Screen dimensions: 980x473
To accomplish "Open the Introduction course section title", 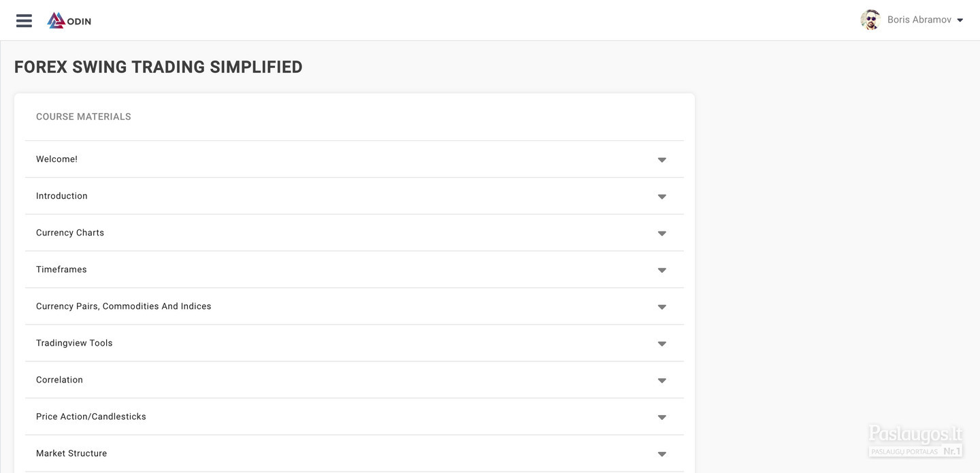I will coord(62,196).
